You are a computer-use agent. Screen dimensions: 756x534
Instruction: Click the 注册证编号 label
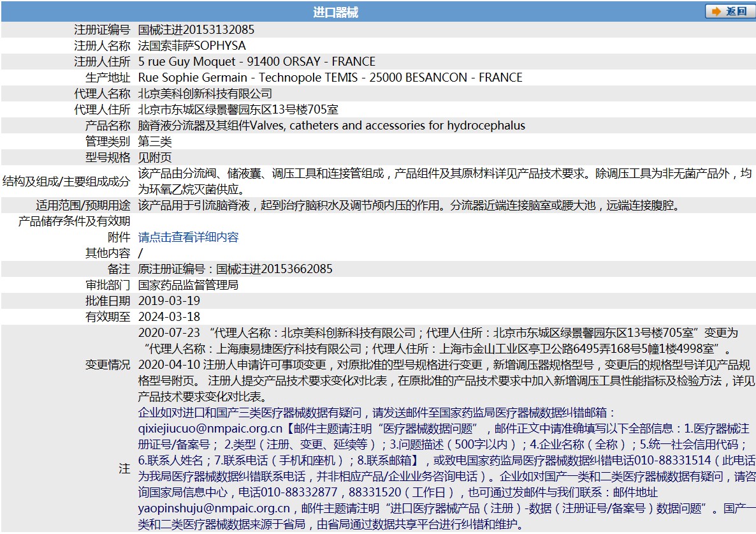pyautogui.click(x=102, y=29)
